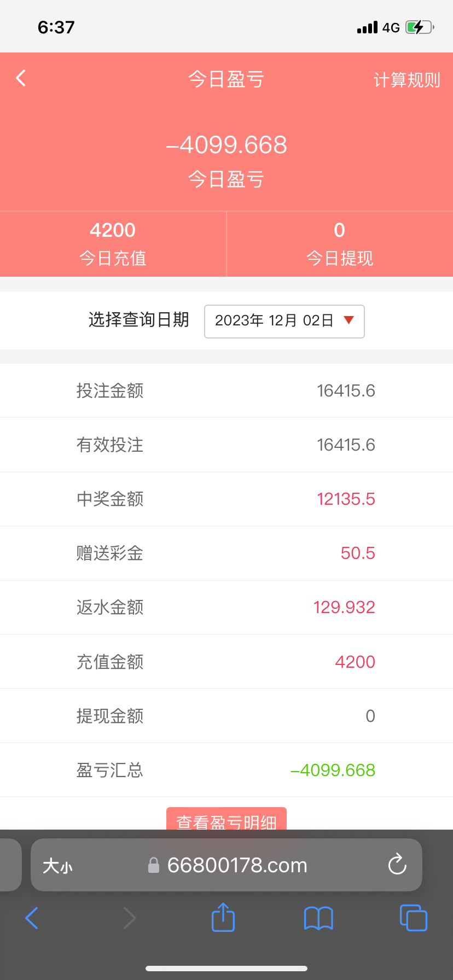Select the 今日充值 summary tab
The width and height of the screenshot is (453, 980).
[x=113, y=244]
